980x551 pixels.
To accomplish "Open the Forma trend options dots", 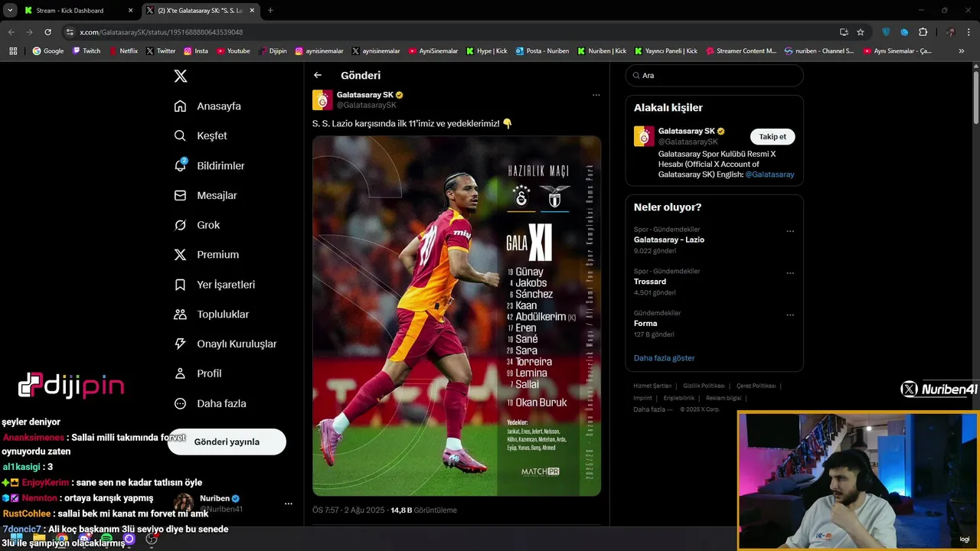I will [790, 315].
